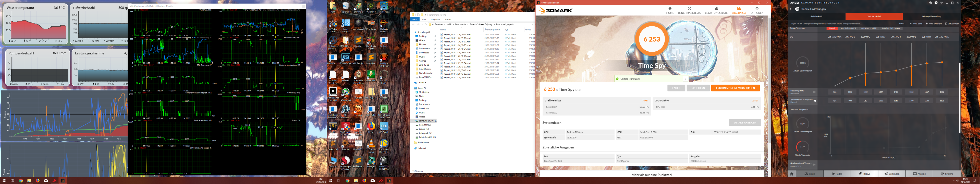Toggle Frequency (MHz) dynamic switch
Viewport: 980px width, 184px height.
[814, 92]
